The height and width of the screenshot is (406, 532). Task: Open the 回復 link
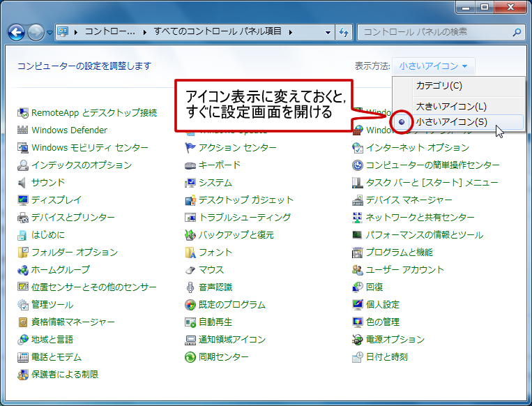click(374, 287)
